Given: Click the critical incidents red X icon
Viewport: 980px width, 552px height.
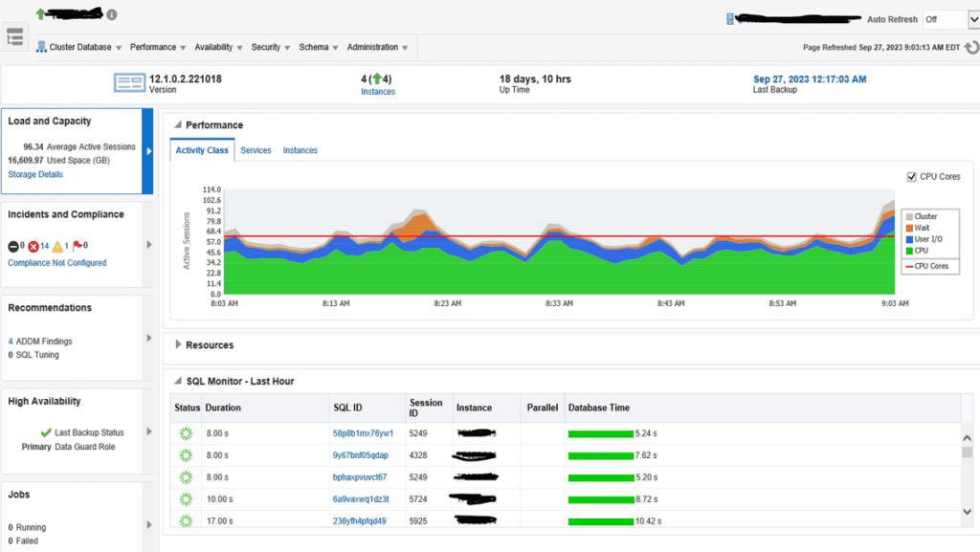Looking at the screenshot, I should [33, 247].
